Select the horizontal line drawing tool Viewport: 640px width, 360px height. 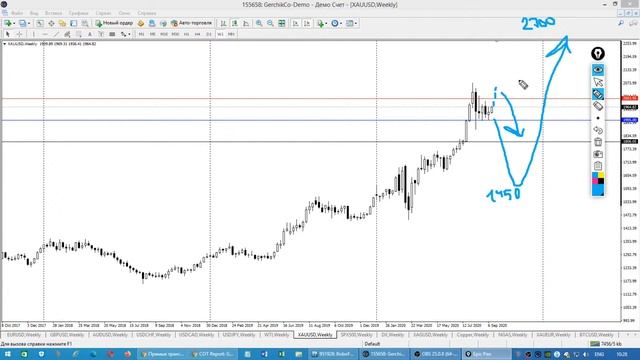(45, 34)
